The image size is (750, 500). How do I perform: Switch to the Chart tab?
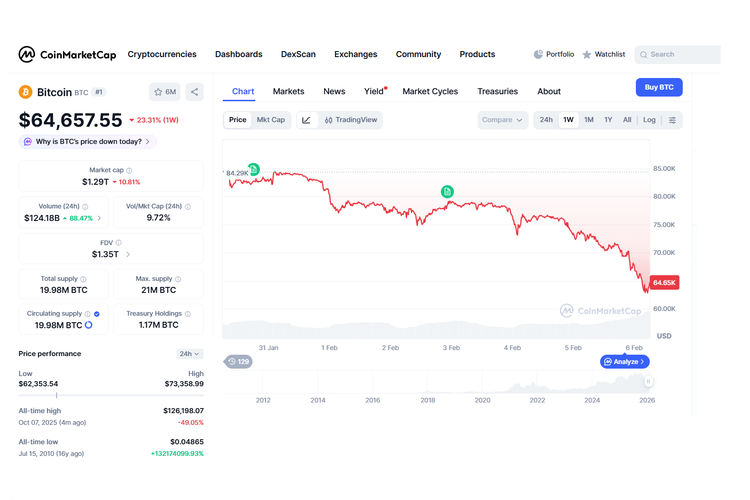[x=243, y=91]
